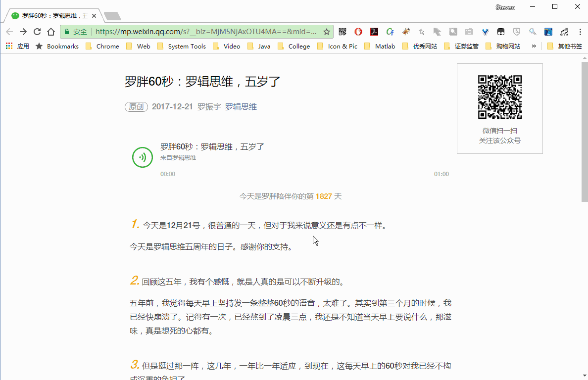Image resolution: width=588 pixels, height=380 pixels.
Task: Click the QR code generator extension icon
Action: click(343, 32)
